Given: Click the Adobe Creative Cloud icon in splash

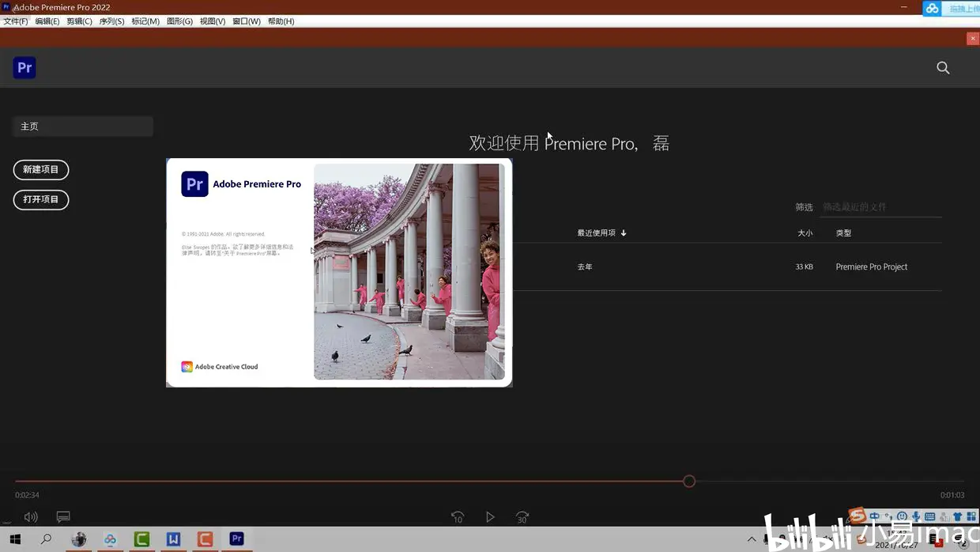Looking at the screenshot, I should 187,367.
